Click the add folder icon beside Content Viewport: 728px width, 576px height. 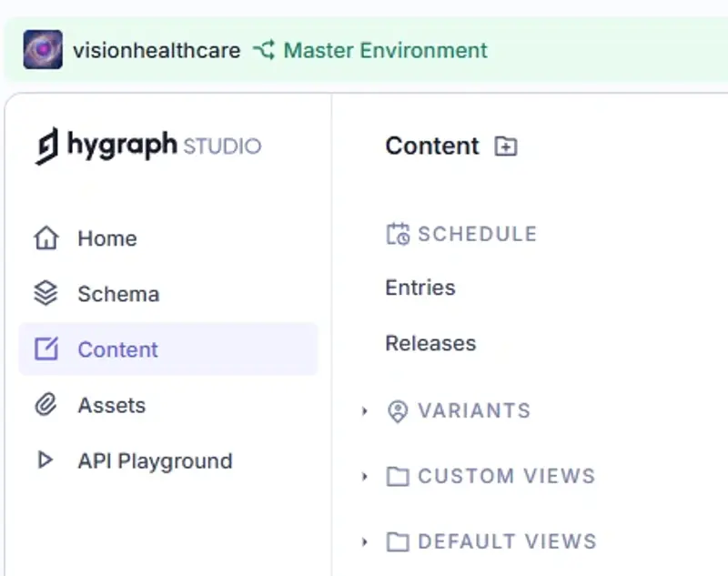pos(506,147)
